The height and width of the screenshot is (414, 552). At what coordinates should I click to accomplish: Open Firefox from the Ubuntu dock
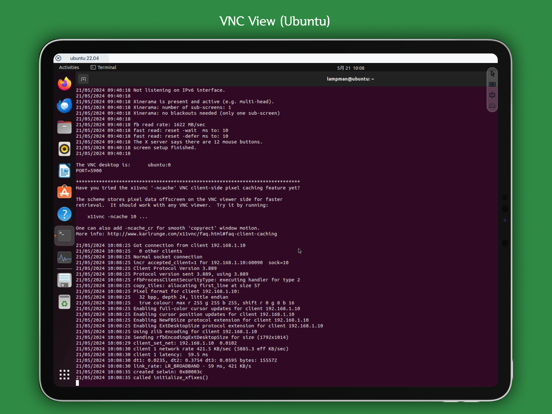(64, 84)
